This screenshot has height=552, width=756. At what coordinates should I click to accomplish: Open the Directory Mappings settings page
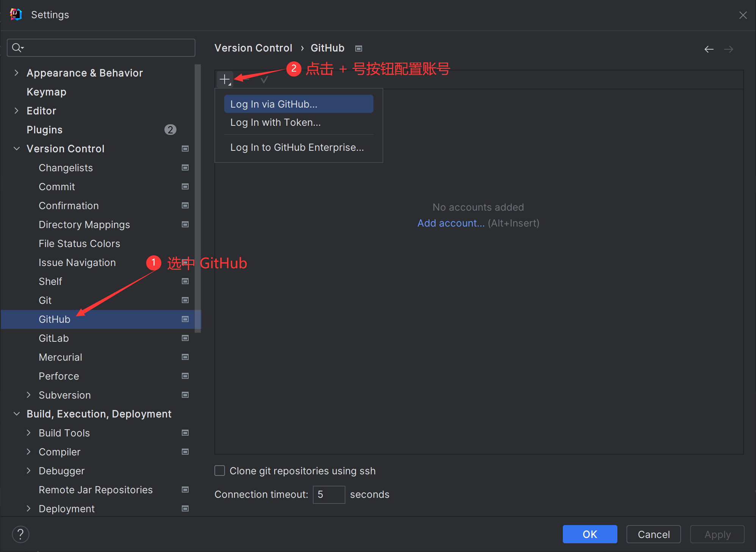(x=84, y=224)
